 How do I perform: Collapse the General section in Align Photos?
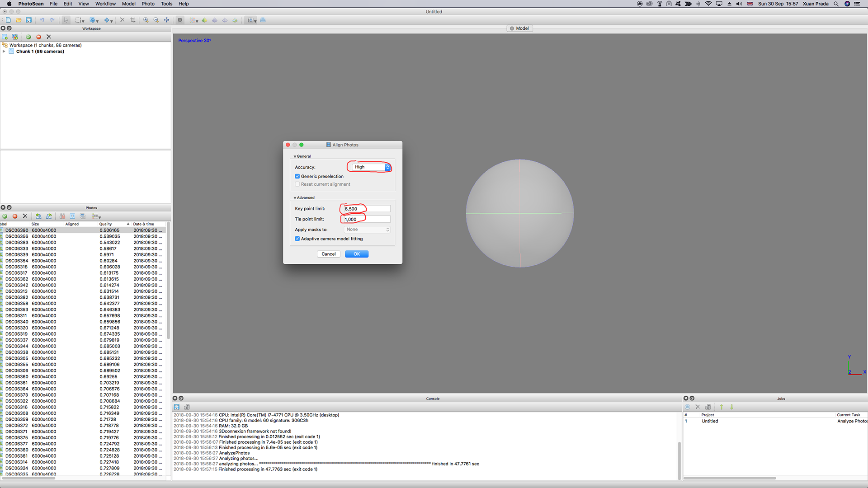pyautogui.click(x=295, y=156)
